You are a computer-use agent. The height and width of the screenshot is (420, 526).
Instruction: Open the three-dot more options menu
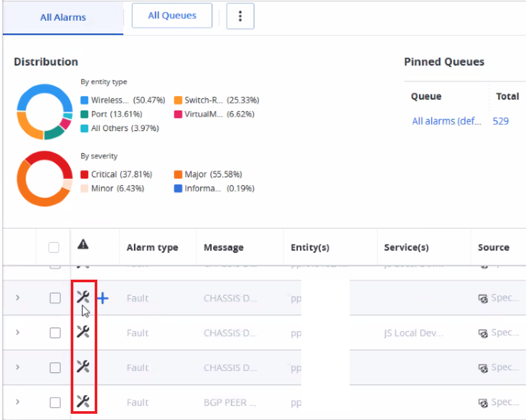pyautogui.click(x=240, y=16)
